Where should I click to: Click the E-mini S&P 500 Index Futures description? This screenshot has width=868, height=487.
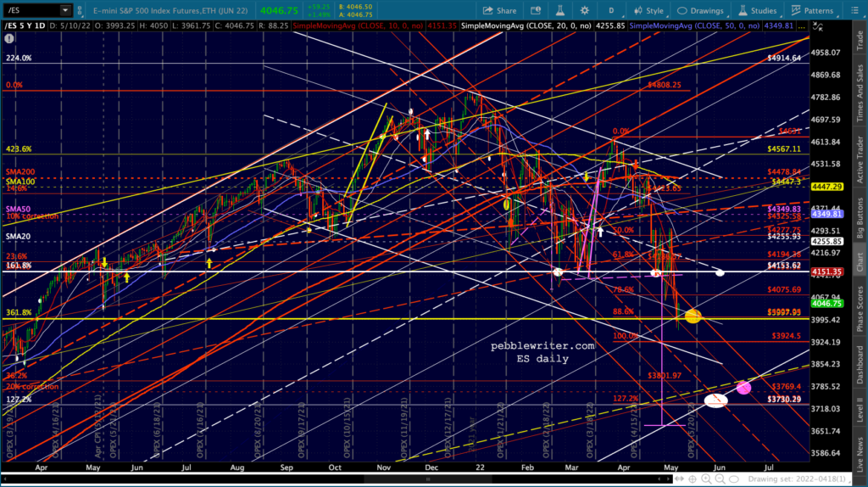170,10
